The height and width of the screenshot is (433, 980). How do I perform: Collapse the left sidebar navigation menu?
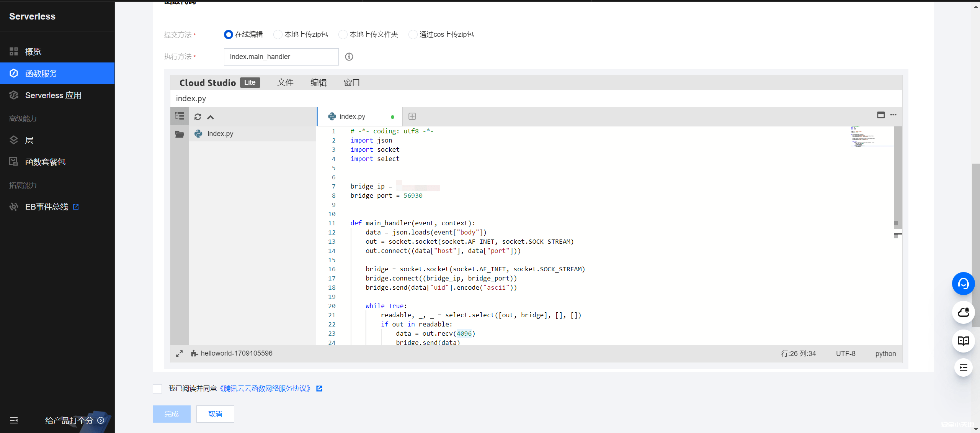[14, 420]
